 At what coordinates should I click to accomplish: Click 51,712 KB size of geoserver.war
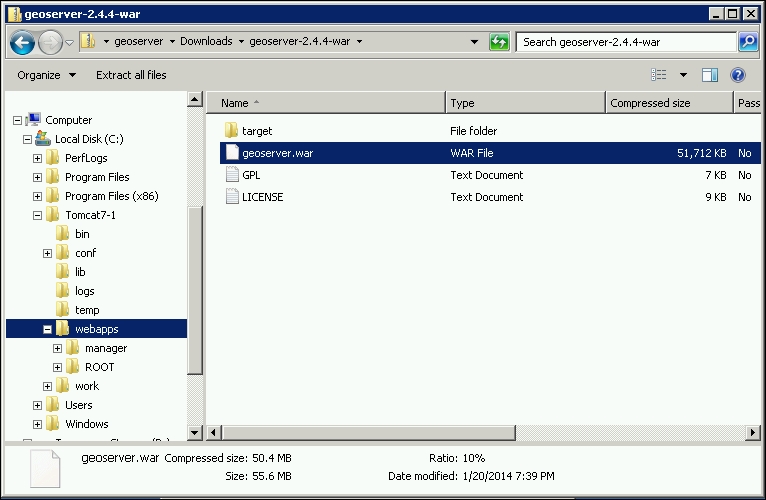pos(702,153)
